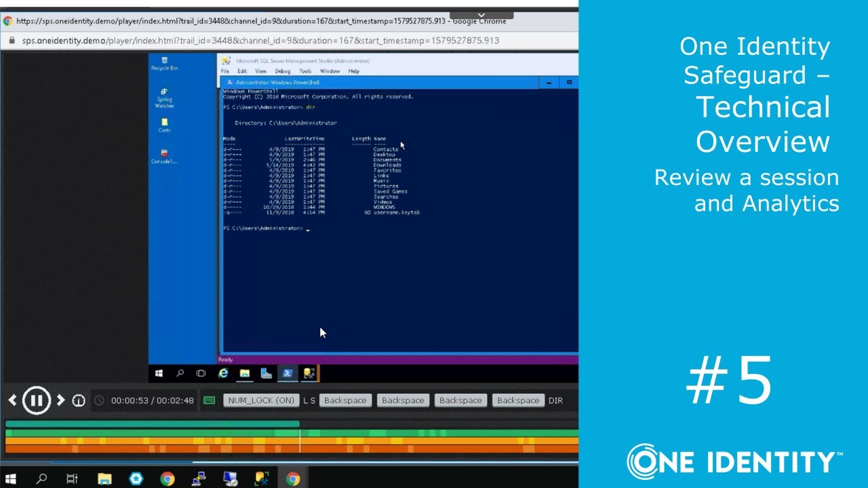Image resolution: width=868 pixels, height=488 pixels.
Task: Click the DIR typed-text event
Action: point(555,401)
